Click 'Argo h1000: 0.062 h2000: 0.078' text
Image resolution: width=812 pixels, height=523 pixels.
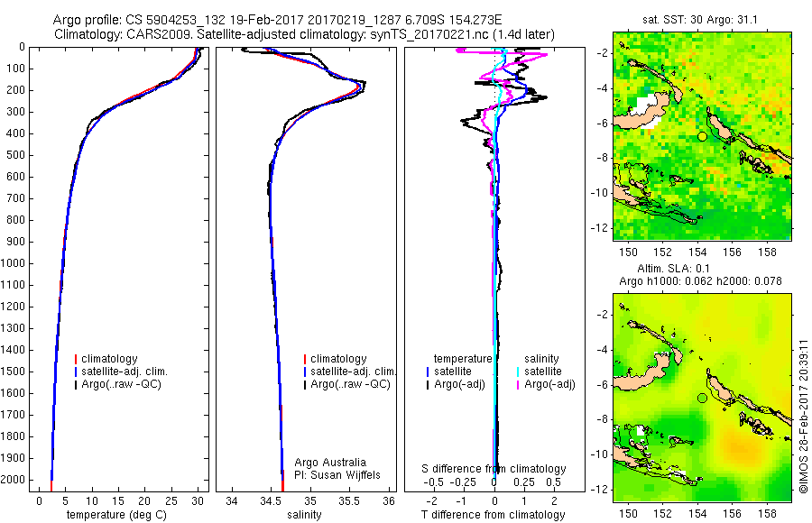coord(700,281)
